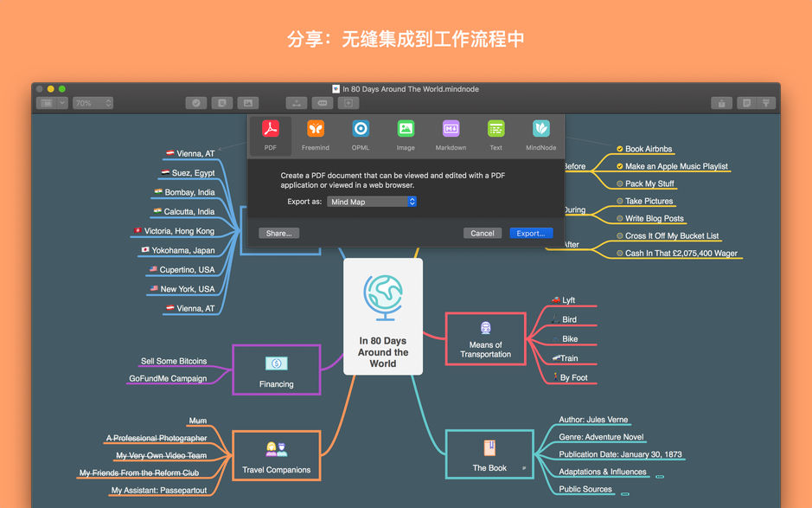
Task: Click the train icon in Means of Transportation
Action: tap(485, 328)
